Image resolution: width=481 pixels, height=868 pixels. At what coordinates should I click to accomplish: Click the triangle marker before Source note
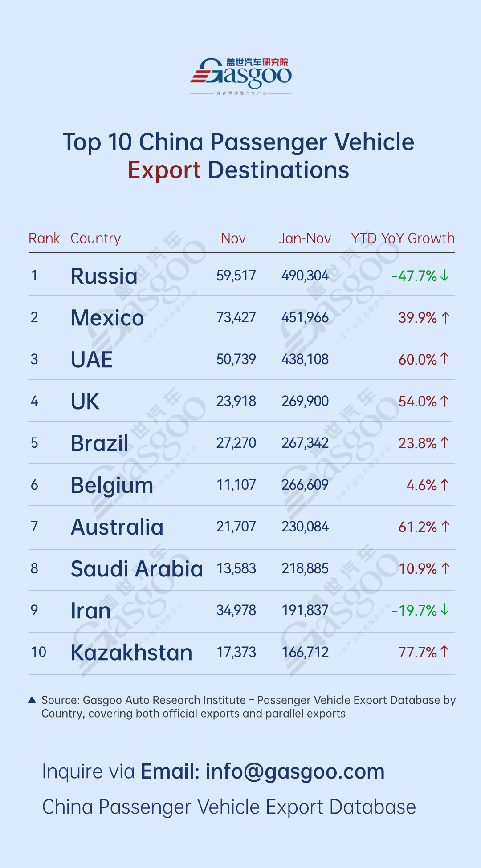[32, 700]
